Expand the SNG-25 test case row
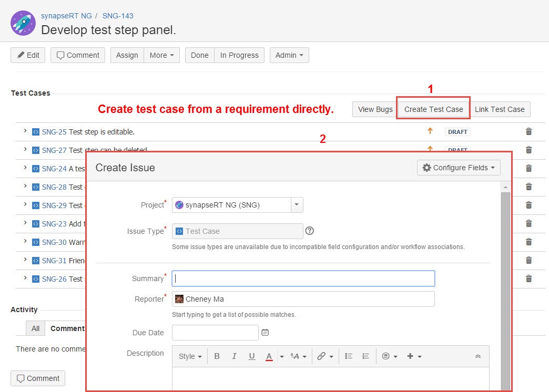This screenshot has width=549, height=392. coord(25,131)
